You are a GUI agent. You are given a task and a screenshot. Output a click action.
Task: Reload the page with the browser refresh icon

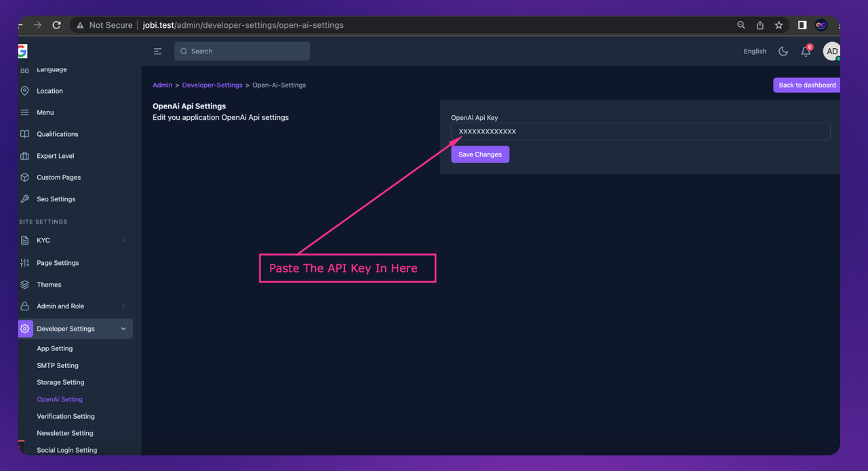57,25
